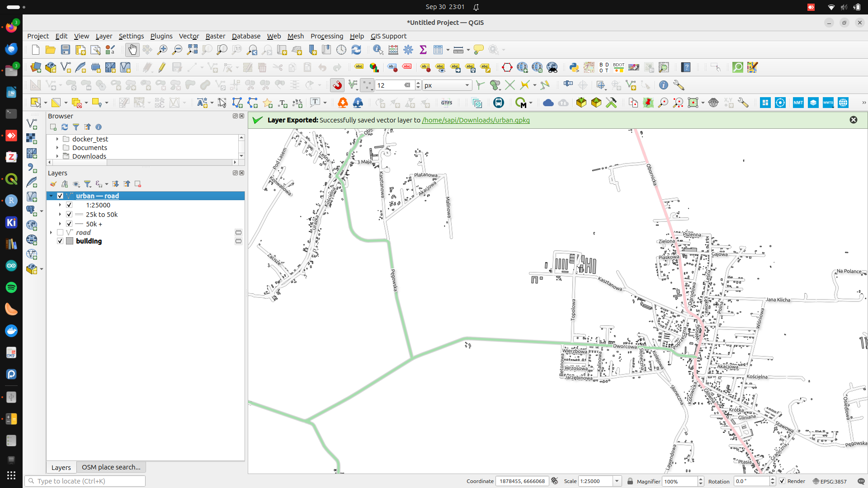Dismiss the Layer Exported message bar
Image resolution: width=868 pixels, height=488 pixels.
point(854,120)
